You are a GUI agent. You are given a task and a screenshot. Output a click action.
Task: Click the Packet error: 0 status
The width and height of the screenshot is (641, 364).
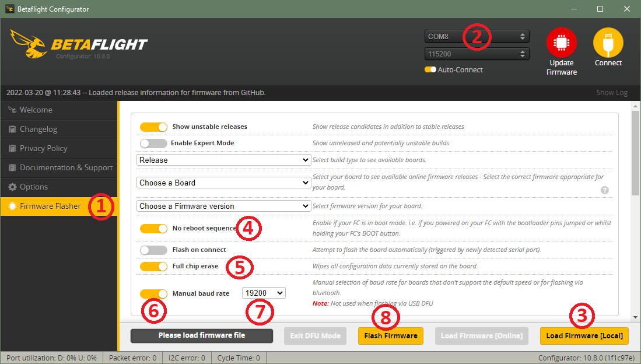[x=132, y=358]
